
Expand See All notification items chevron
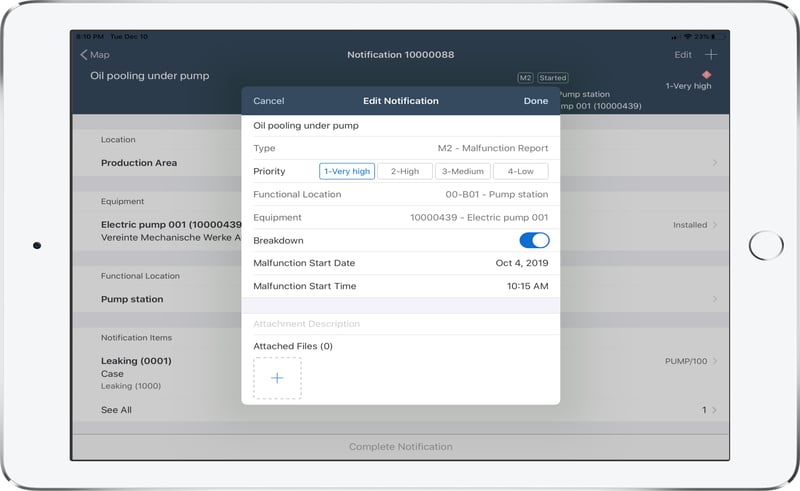715,410
